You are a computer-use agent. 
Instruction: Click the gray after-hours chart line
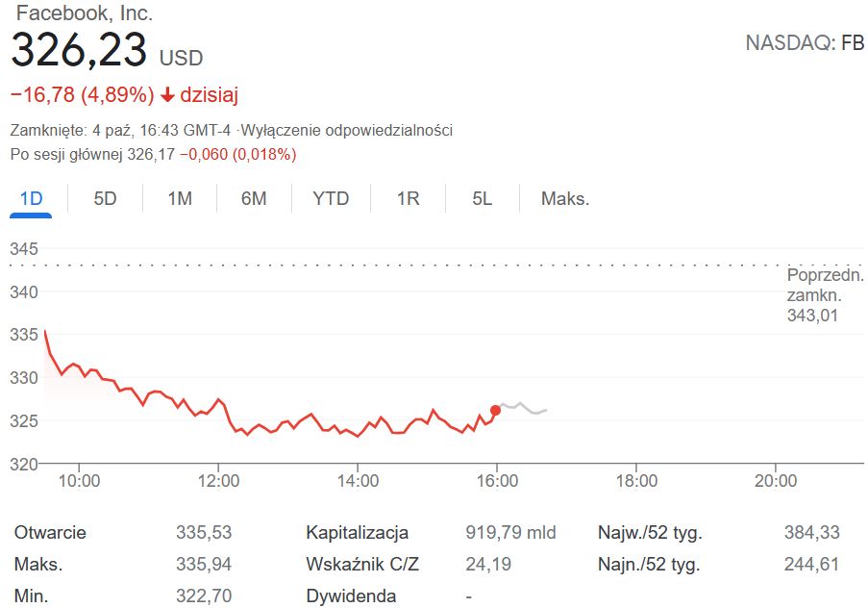coord(524,408)
